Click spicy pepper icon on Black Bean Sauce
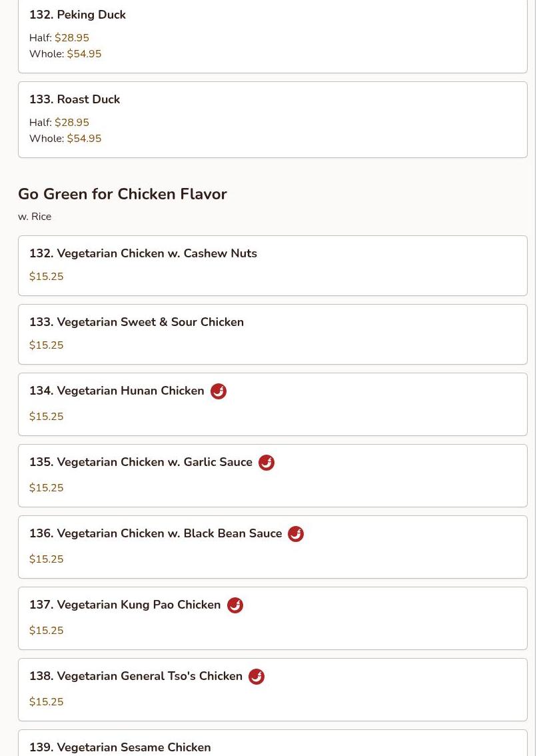Image resolution: width=549 pixels, height=756 pixels. (x=296, y=534)
